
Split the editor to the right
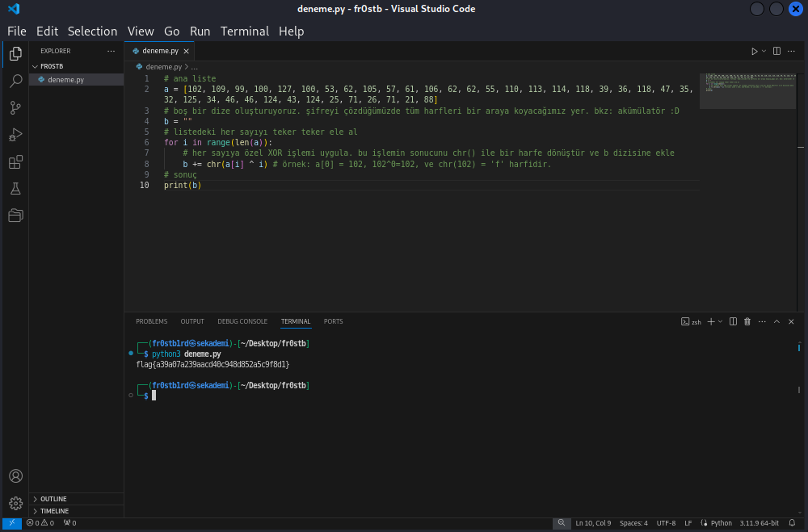click(x=776, y=51)
